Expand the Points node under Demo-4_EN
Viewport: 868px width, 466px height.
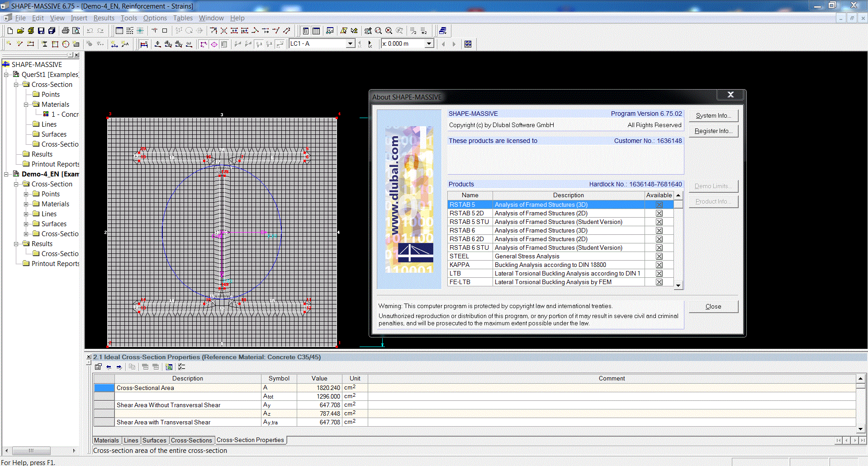(26, 194)
